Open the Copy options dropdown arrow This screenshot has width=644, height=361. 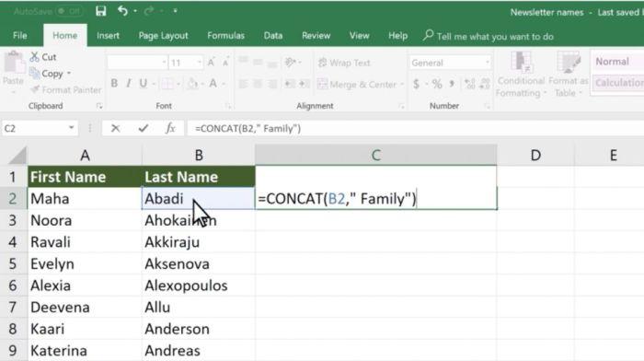(69, 73)
